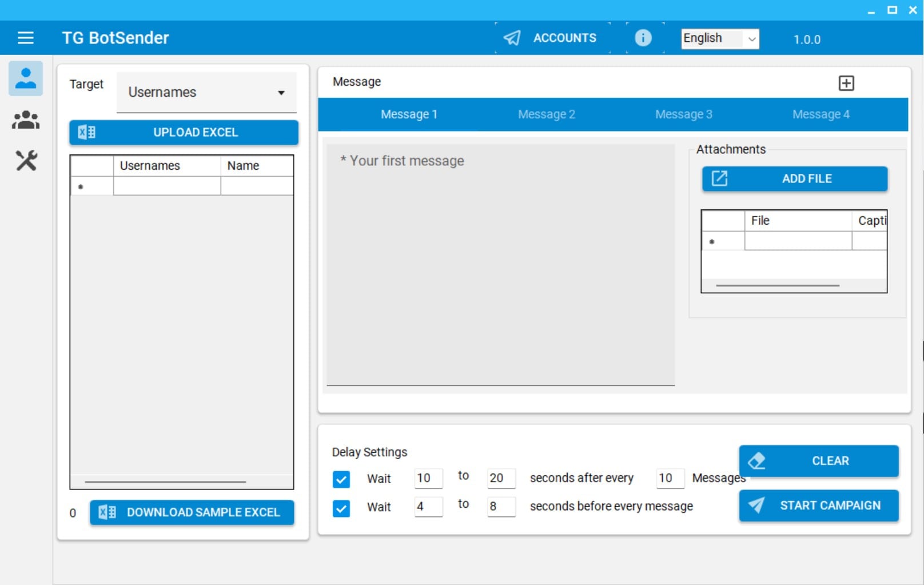Viewport: 924px width, 585px height.
Task: Maximize the application window
Action: [891, 10]
